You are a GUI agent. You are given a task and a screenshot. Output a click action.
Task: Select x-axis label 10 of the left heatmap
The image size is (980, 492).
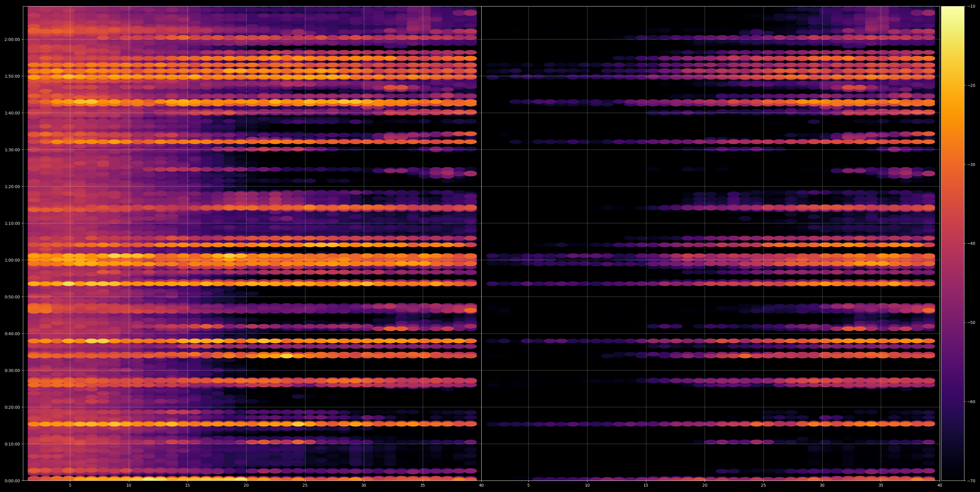(129, 486)
